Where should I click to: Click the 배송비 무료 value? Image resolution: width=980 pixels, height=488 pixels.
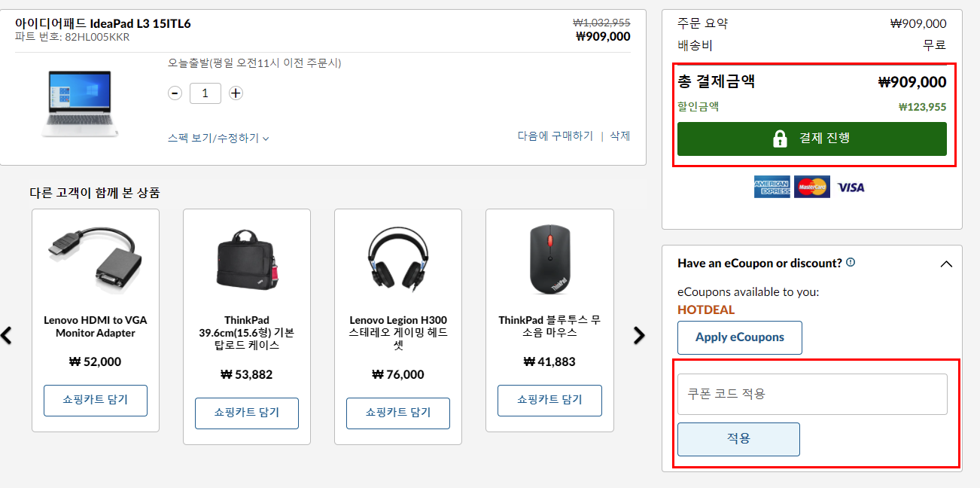point(935,45)
